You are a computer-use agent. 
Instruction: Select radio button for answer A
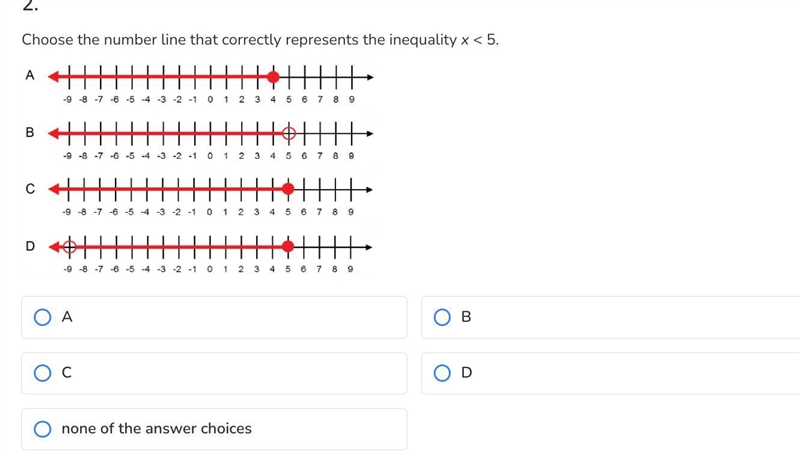42,317
